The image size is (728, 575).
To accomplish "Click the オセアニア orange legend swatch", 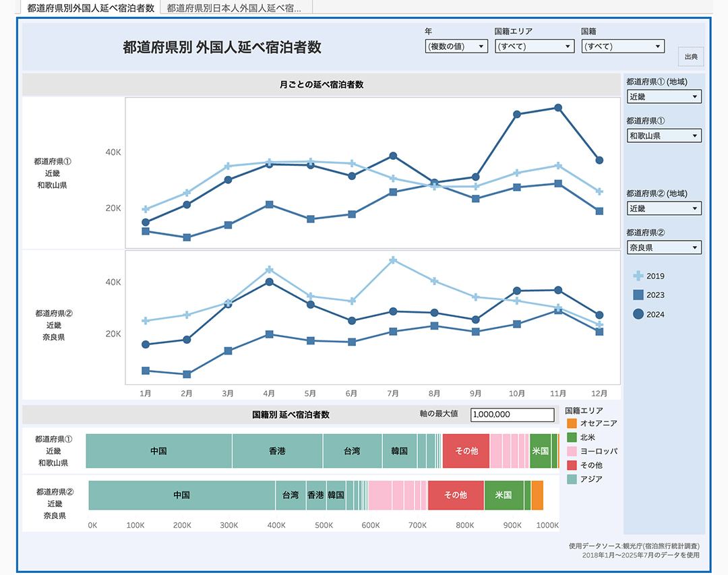I will click(572, 423).
